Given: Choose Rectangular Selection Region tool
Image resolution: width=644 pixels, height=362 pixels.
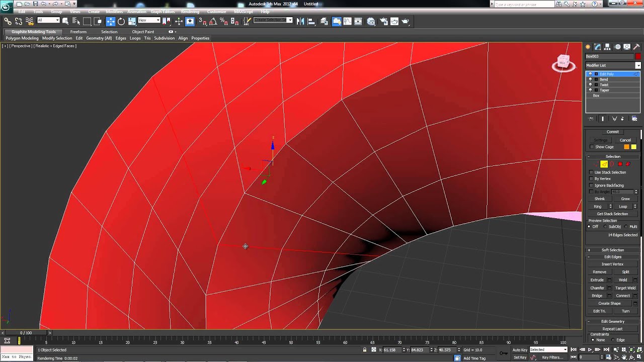Looking at the screenshot, I should 87,21.
